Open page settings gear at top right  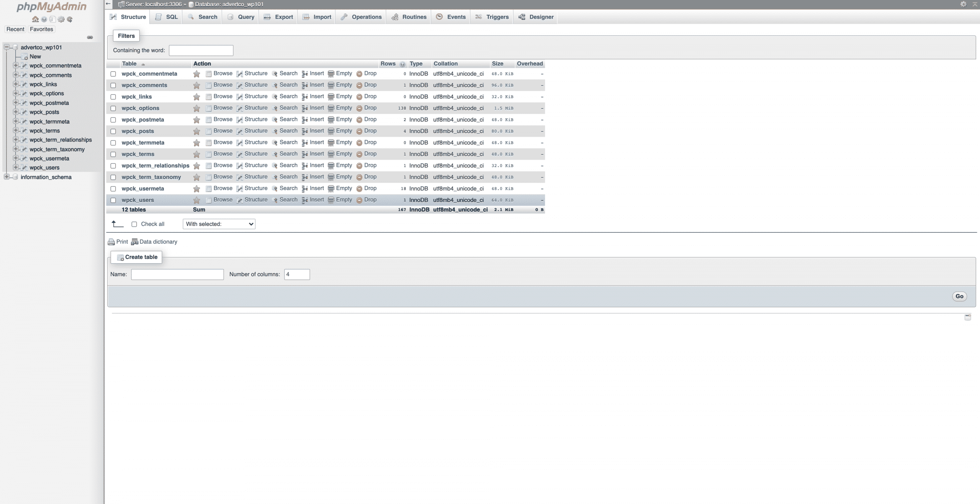pos(963,4)
